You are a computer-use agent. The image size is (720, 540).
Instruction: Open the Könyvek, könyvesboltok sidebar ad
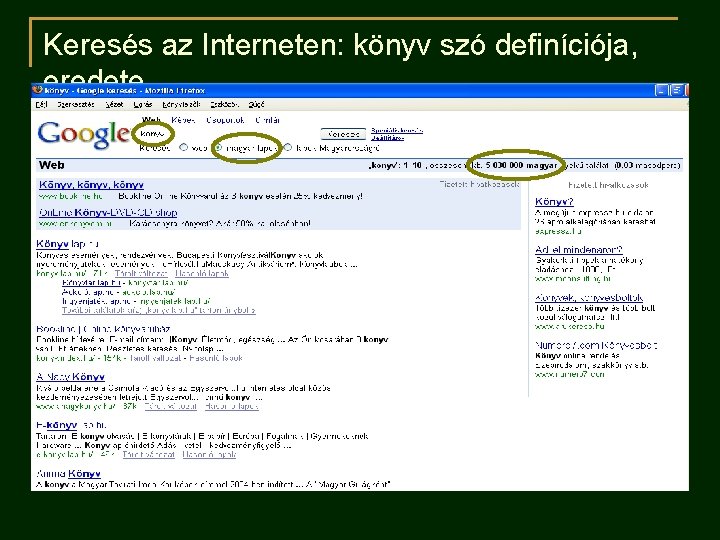[x=589, y=298]
